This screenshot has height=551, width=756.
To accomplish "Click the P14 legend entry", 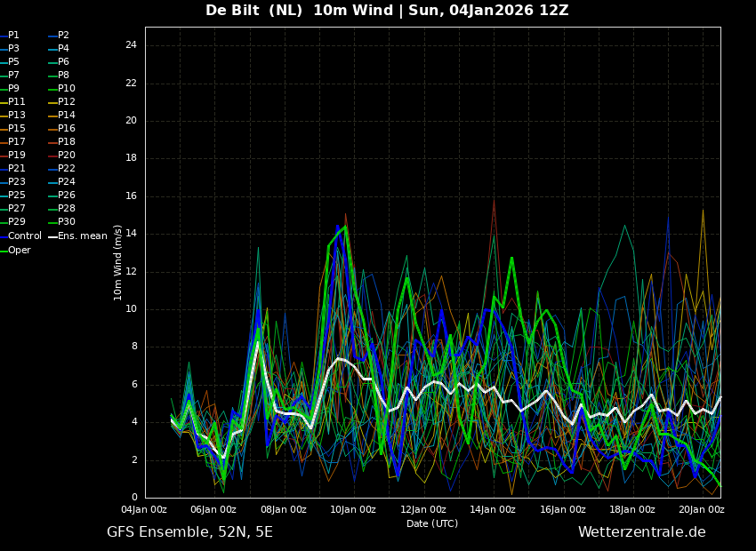I will click(x=61, y=116).
